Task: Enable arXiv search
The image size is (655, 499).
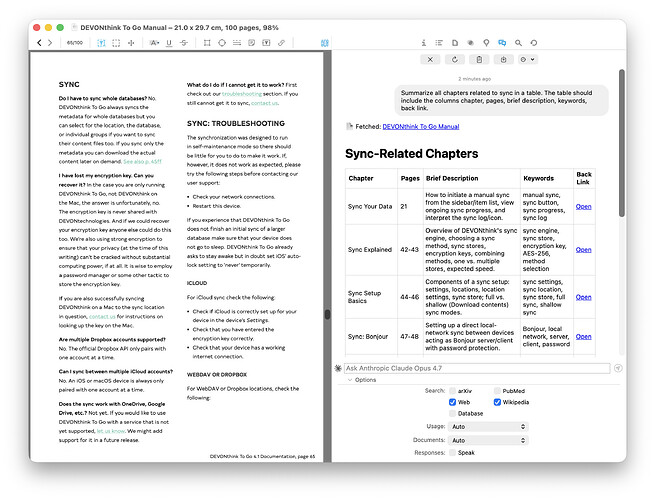Action: coord(452,391)
